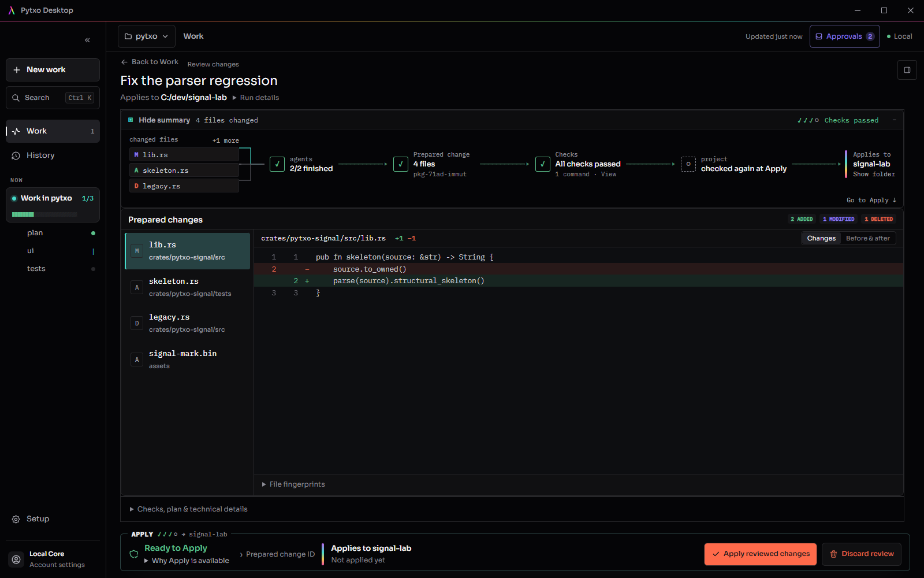Screen dimensions: 924x578
Task: Click the Pytxo app logo
Action: 12,10
